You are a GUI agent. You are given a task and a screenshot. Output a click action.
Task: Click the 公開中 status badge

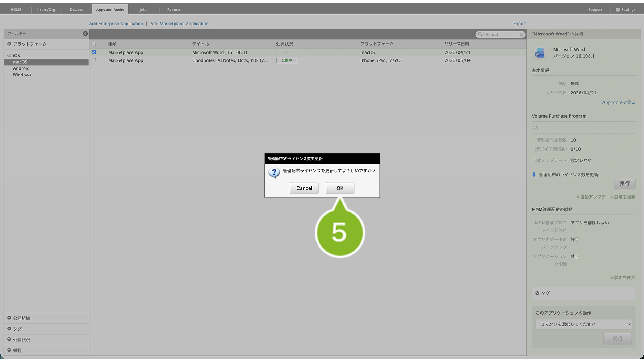tap(287, 60)
